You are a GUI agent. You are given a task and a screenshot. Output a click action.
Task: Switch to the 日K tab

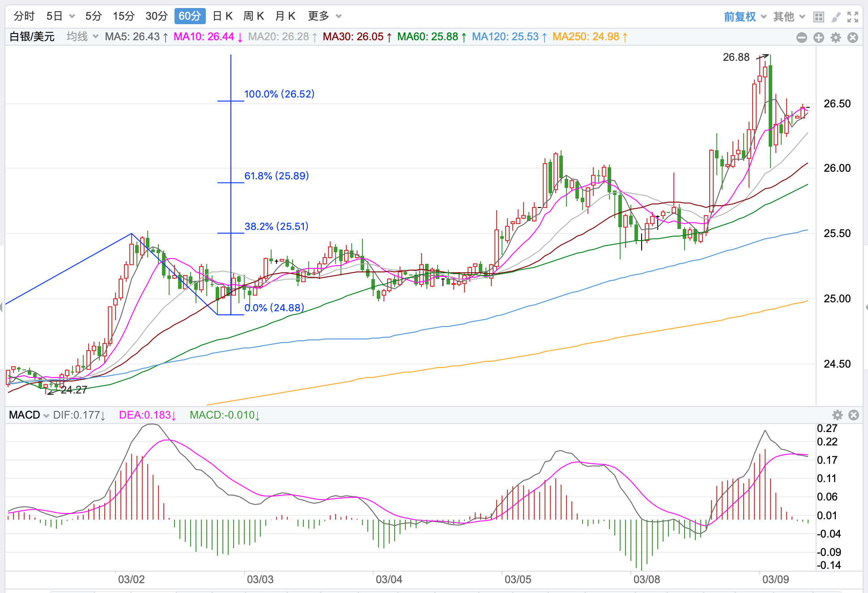[x=222, y=17]
